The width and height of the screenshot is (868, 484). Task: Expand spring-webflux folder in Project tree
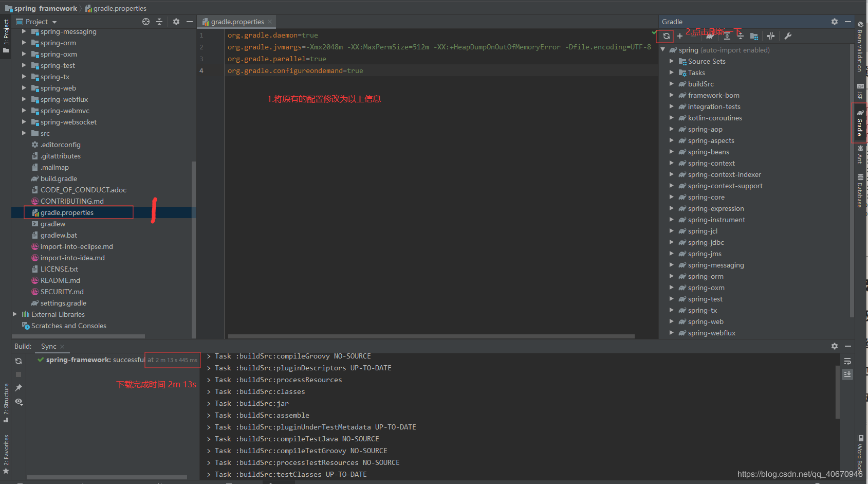(24, 99)
